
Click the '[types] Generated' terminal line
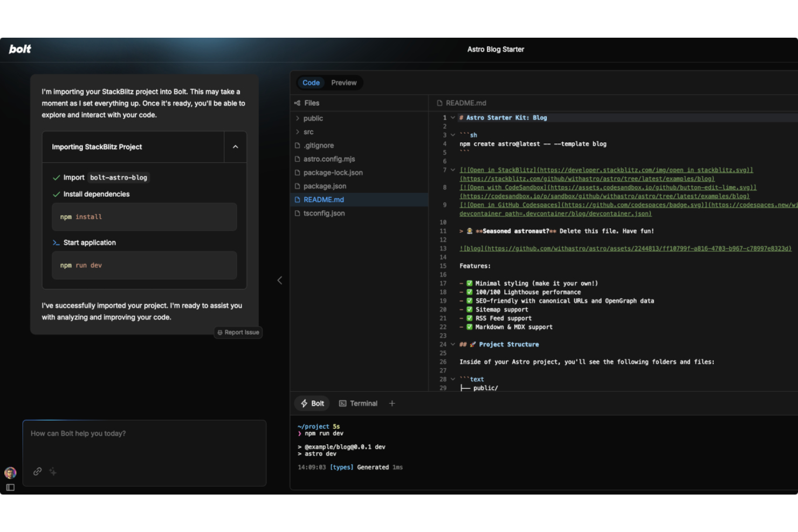click(350, 467)
